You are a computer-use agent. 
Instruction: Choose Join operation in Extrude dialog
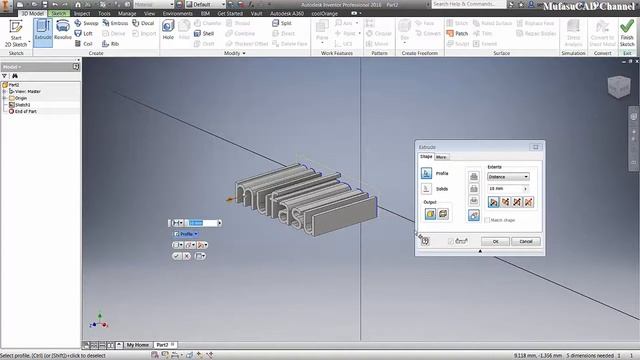pyautogui.click(x=473, y=176)
